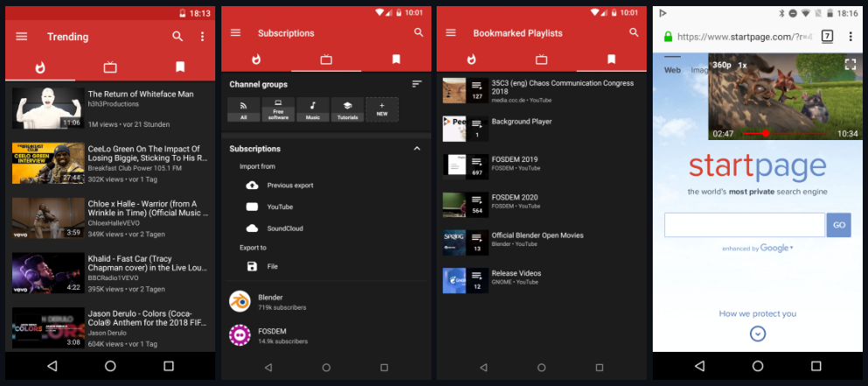Image resolution: width=868 pixels, height=386 pixels.
Task: Click the list view icon beside Channel groups
Action: pos(416,84)
